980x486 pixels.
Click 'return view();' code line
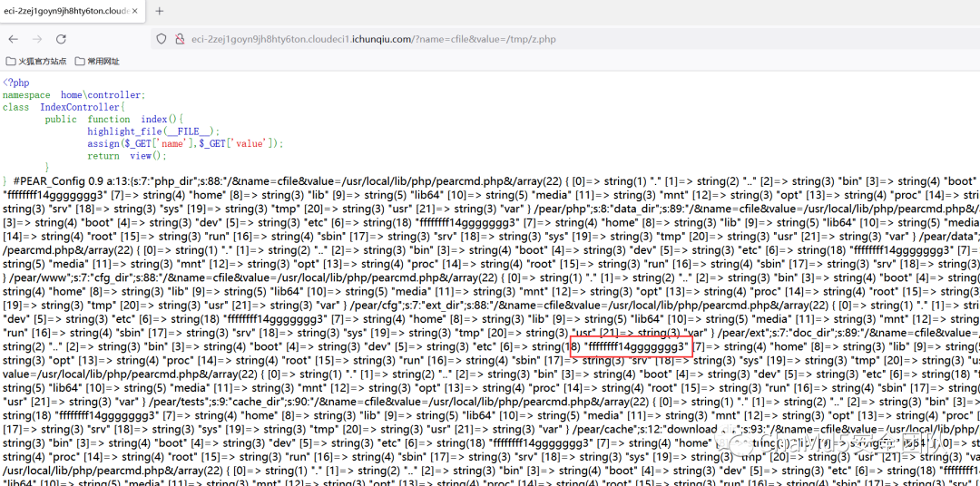[128, 156]
